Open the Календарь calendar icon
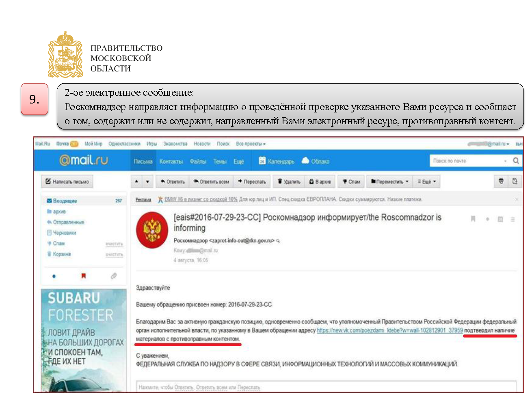532x399 pixels. pyautogui.click(x=262, y=161)
